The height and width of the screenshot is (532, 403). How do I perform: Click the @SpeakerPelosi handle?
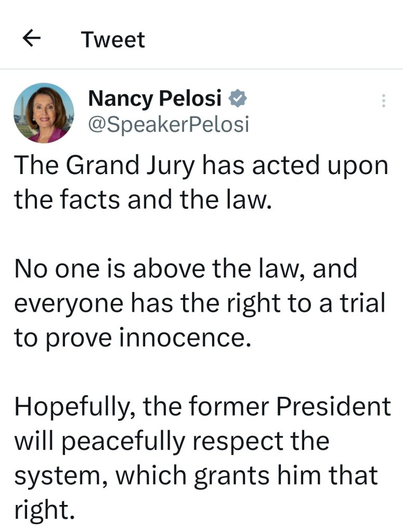[169, 125]
